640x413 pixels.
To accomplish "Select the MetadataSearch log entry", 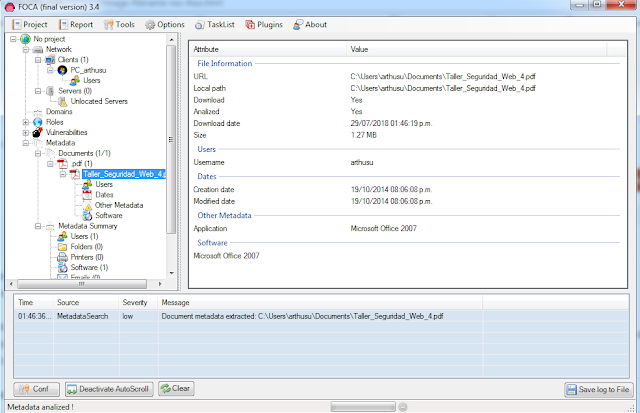I will (x=321, y=316).
